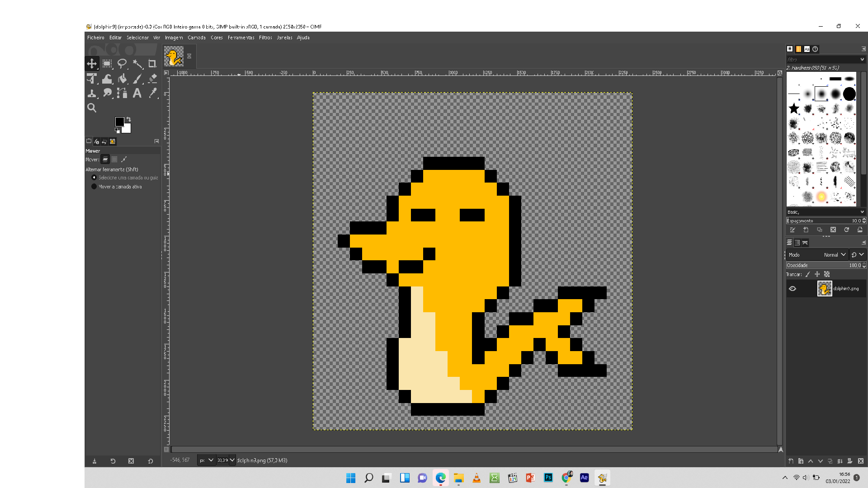
Task: Select the Paintbrush tool
Action: [x=137, y=79]
